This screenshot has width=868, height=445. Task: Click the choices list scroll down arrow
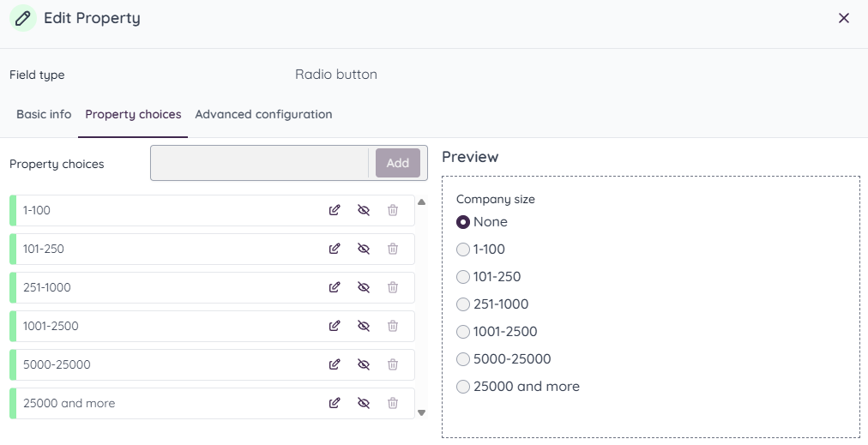pyautogui.click(x=421, y=412)
